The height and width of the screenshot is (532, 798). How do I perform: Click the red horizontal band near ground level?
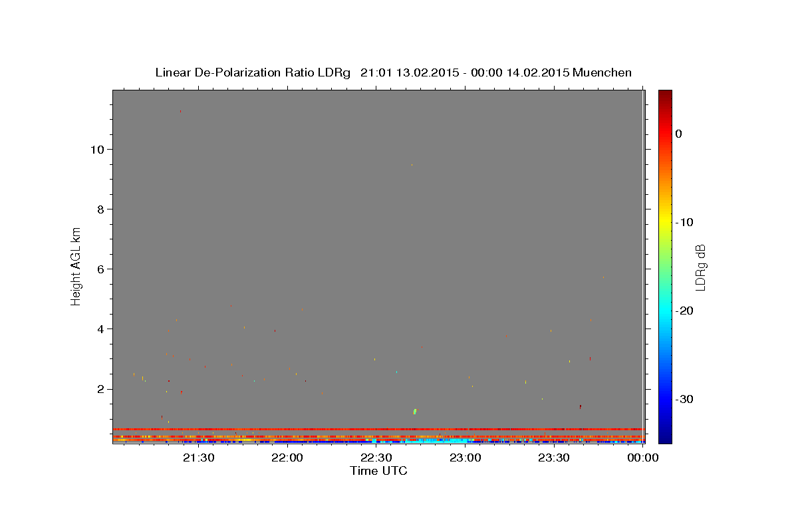coord(378,429)
